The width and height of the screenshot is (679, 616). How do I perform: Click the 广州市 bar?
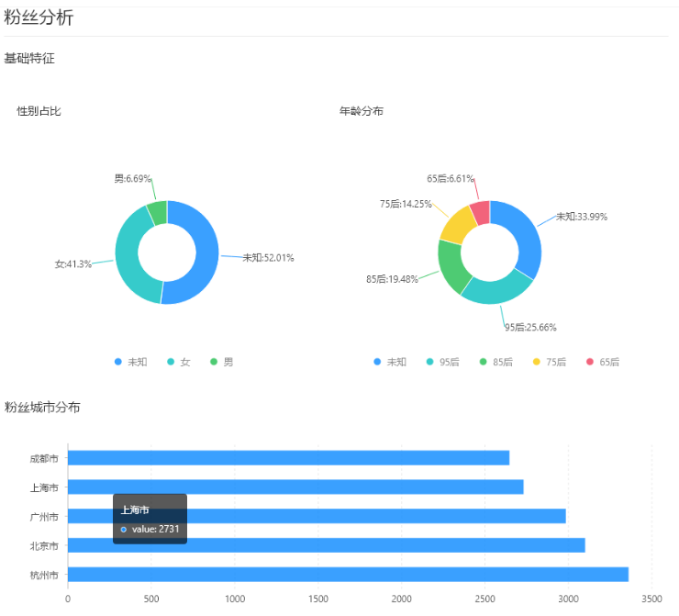[317, 516]
